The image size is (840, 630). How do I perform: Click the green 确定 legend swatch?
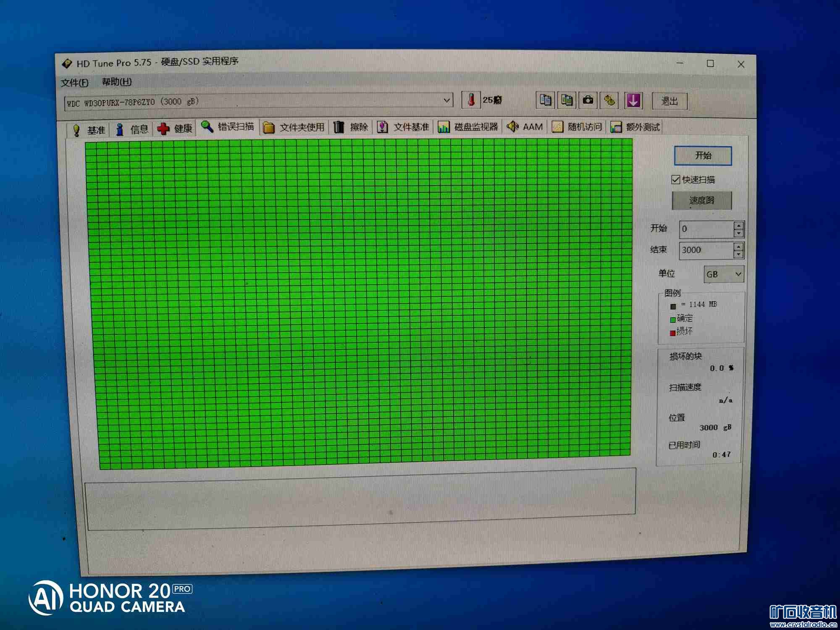pyautogui.click(x=673, y=320)
